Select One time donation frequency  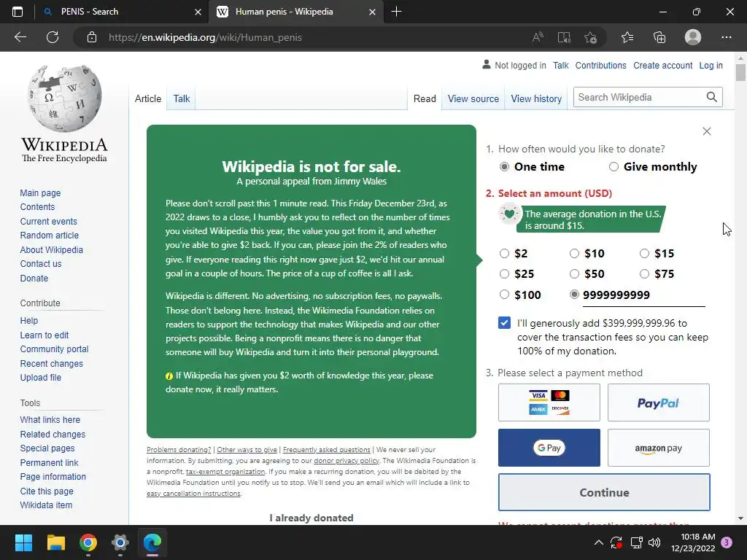(x=504, y=167)
